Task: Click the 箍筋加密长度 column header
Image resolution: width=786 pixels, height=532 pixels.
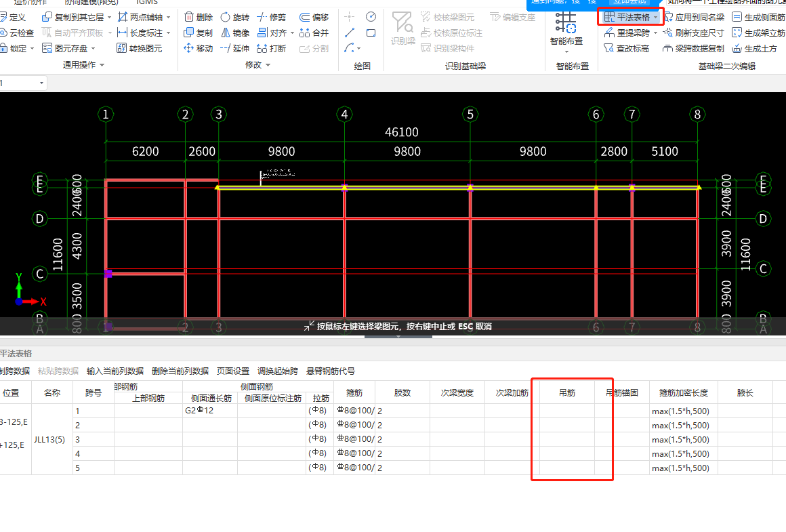Action: [684, 392]
